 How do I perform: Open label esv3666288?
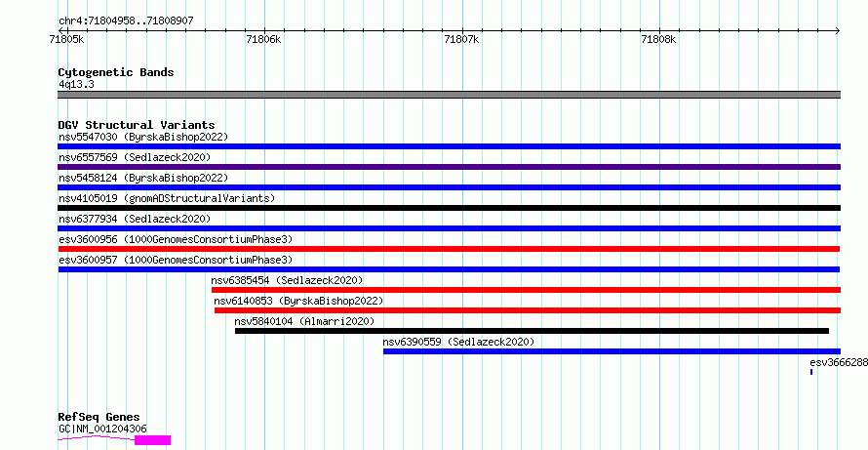[x=839, y=362]
